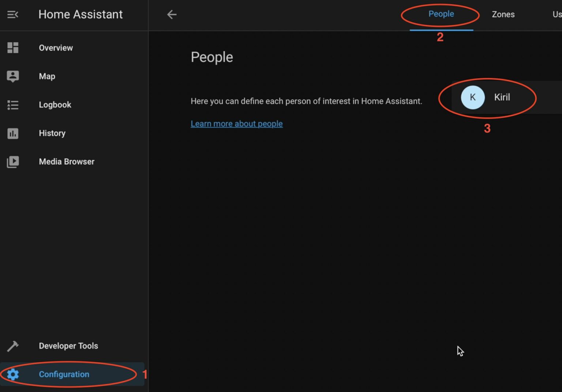Collapse the sidebar with the hamburger icon
The image size is (562, 392).
click(13, 15)
